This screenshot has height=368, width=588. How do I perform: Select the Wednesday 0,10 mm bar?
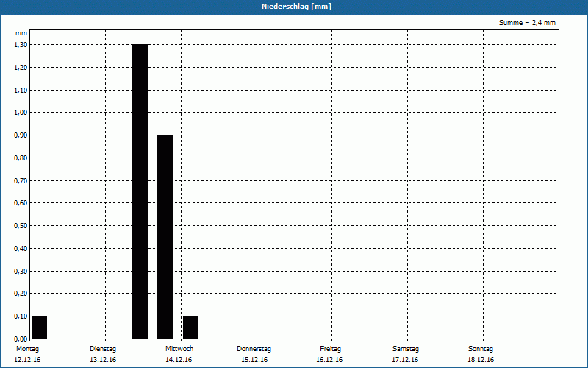click(x=190, y=328)
